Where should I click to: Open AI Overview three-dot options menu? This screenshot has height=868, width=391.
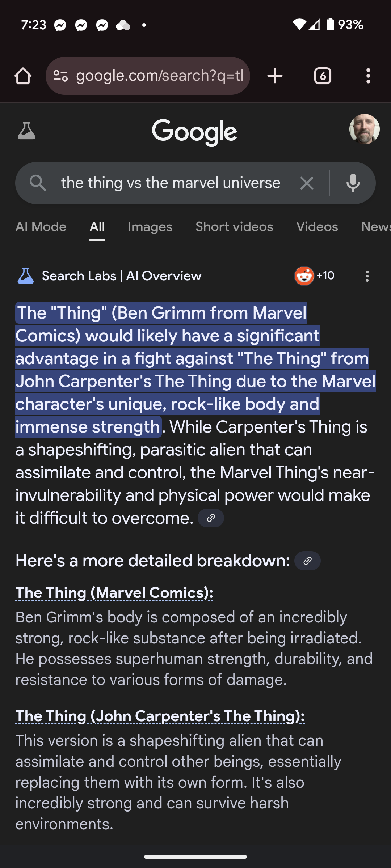[367, 276]
